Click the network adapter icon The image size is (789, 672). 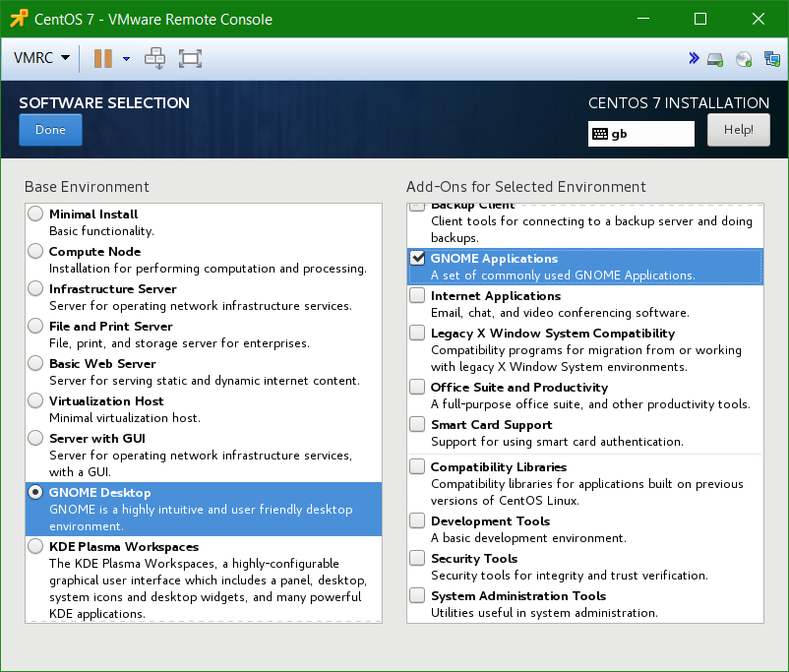click(772, 59)
